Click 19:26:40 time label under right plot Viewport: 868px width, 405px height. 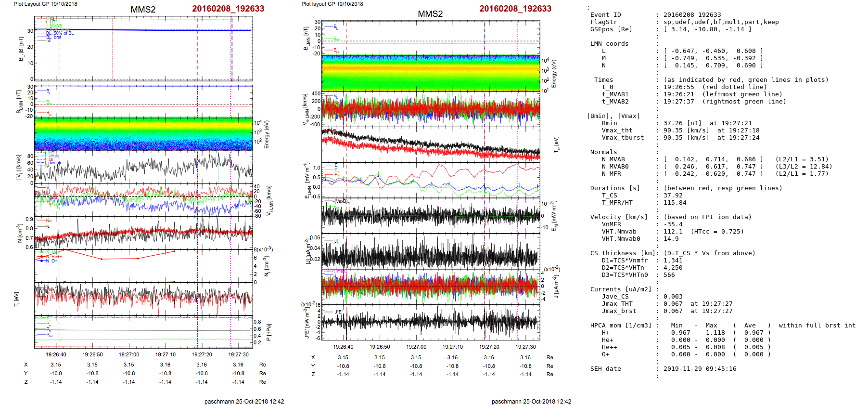(x=343, y=347)
